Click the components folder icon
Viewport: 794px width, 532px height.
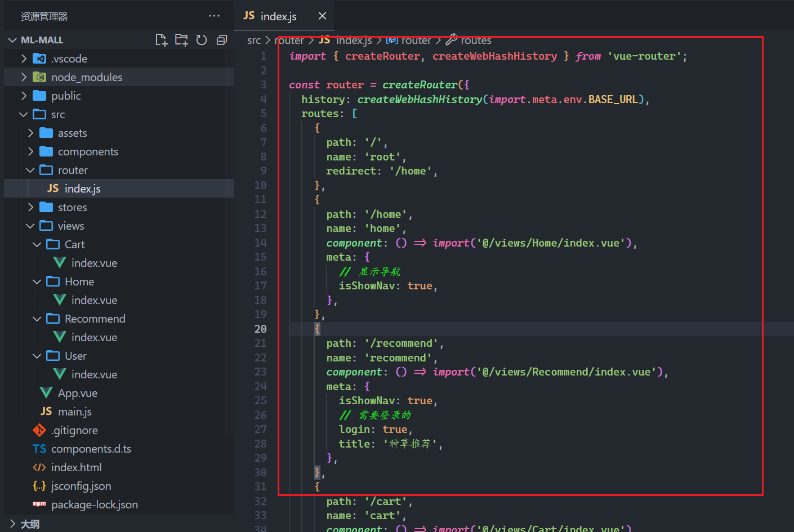[x=46, y=151]
